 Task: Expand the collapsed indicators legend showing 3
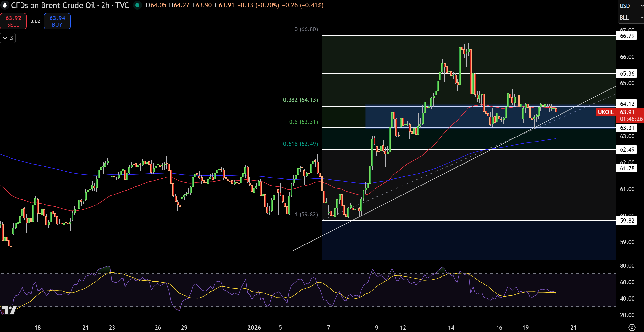click(x=8, y=38)
